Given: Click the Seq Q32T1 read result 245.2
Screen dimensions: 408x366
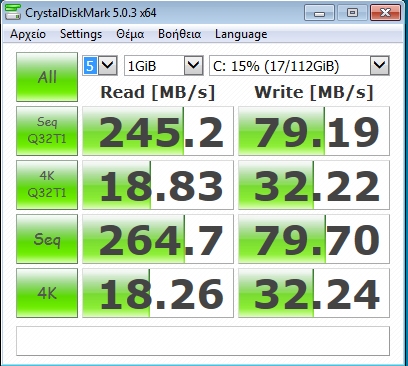Looking at the screenshot, I should coord(158,131).
